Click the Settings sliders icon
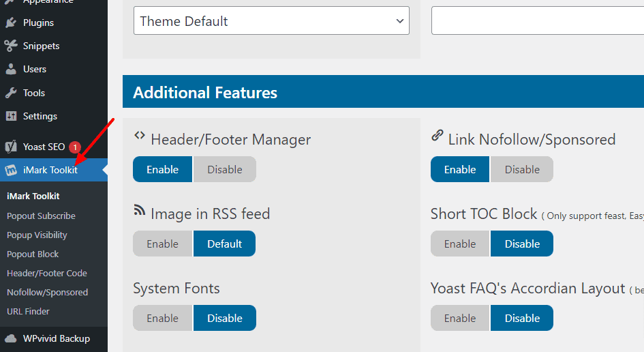Image resolution: width=644 pixels, height=352 pixels. pyautogui.click(x=11, y=116)
